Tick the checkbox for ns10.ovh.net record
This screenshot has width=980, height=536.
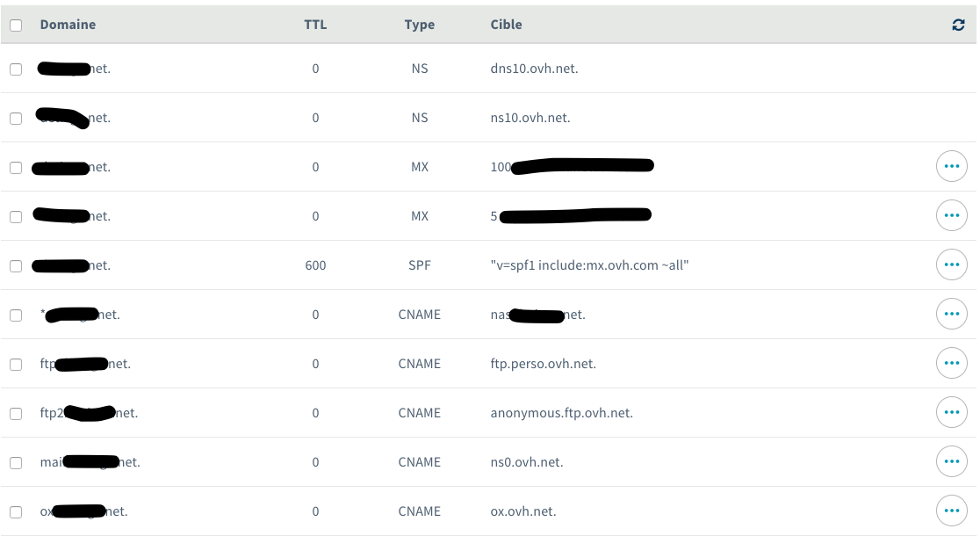tap(16, 118)
